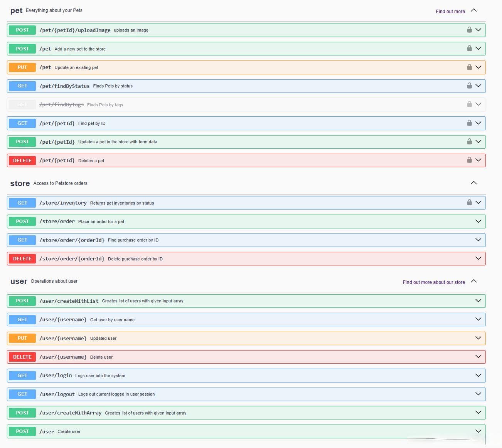Click the PUT badge for Update an existing pet
The width and height of the screenshot is (502, 448).
(x=22, y=67)
